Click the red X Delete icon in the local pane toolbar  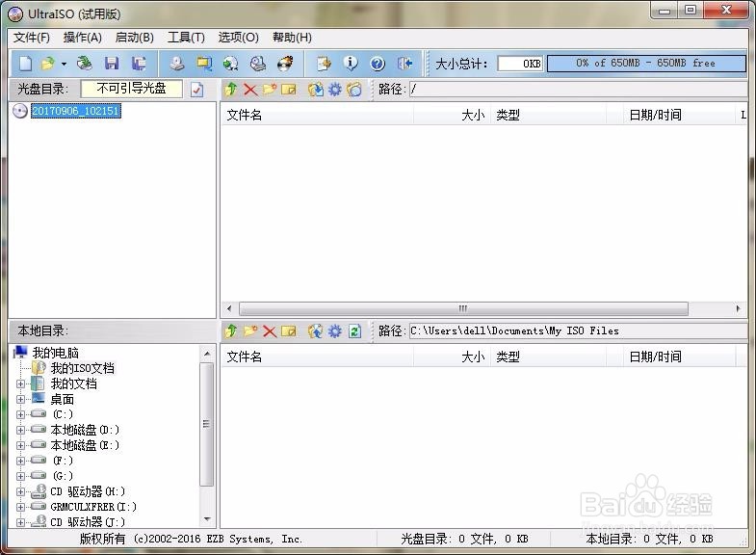(x=270, y=331)
